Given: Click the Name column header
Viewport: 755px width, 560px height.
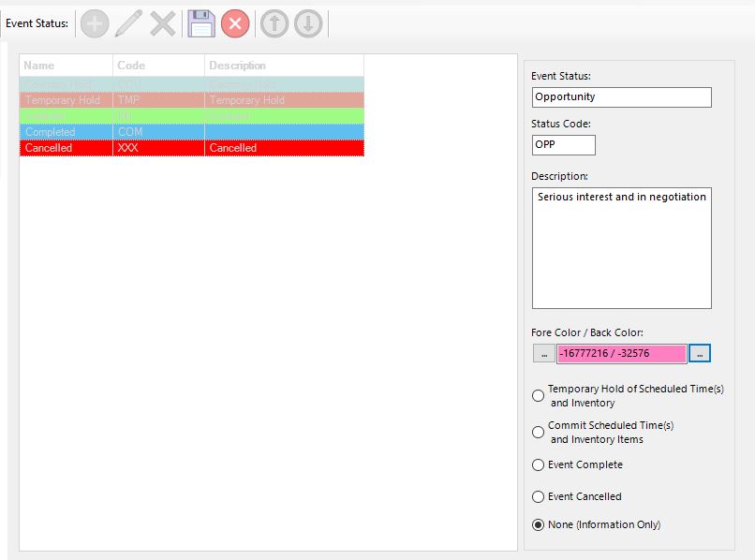Looking at the screenshot, I should 66,66.
